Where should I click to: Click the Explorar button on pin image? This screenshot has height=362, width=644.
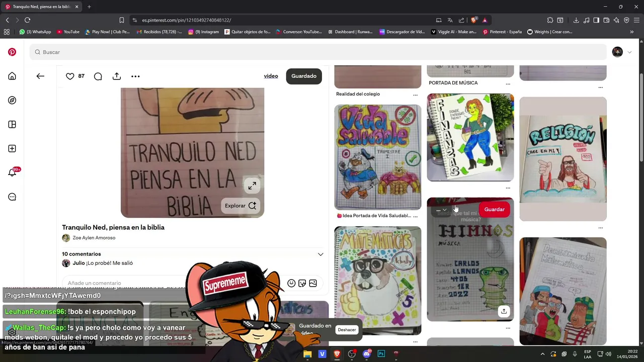click(240, 206)
